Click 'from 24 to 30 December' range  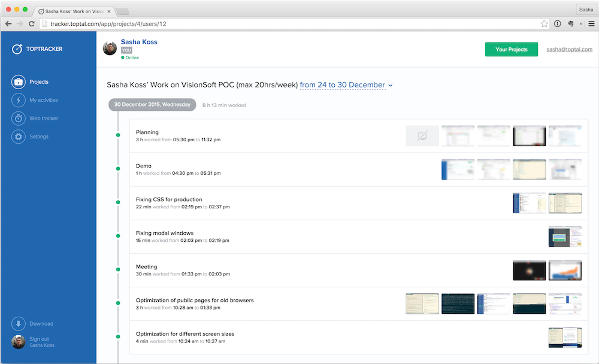(x=342, y=85)
